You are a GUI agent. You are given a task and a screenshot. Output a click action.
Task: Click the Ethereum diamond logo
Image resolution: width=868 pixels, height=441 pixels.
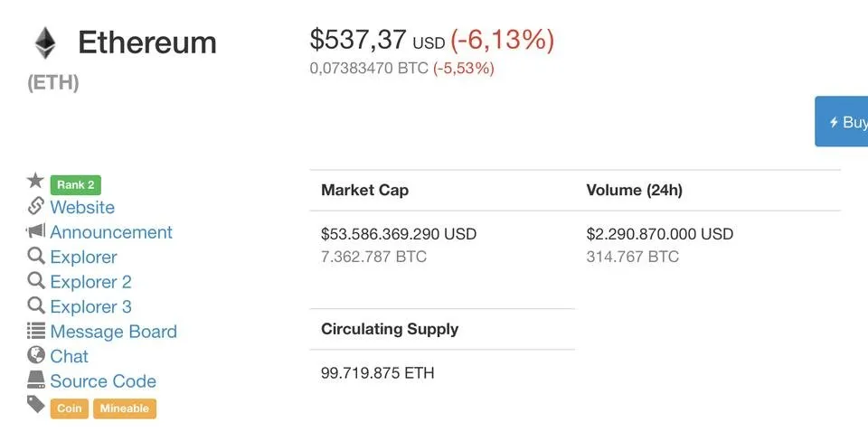(45, 43)
